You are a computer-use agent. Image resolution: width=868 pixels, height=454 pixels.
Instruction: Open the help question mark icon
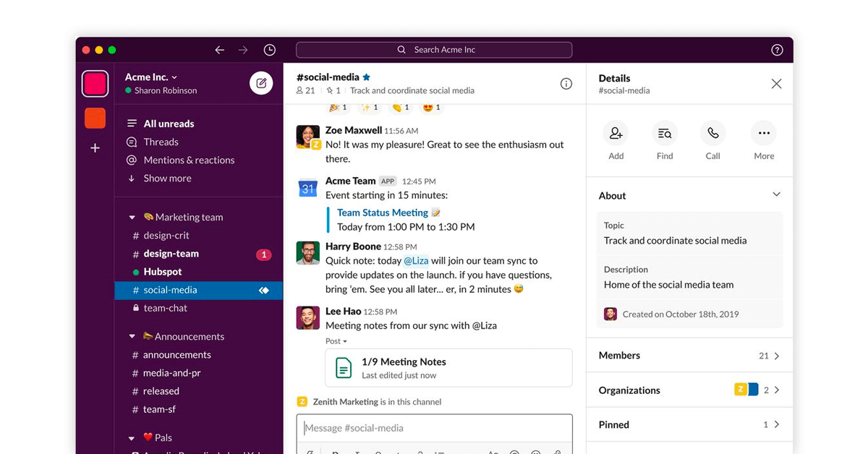(777, 50)
